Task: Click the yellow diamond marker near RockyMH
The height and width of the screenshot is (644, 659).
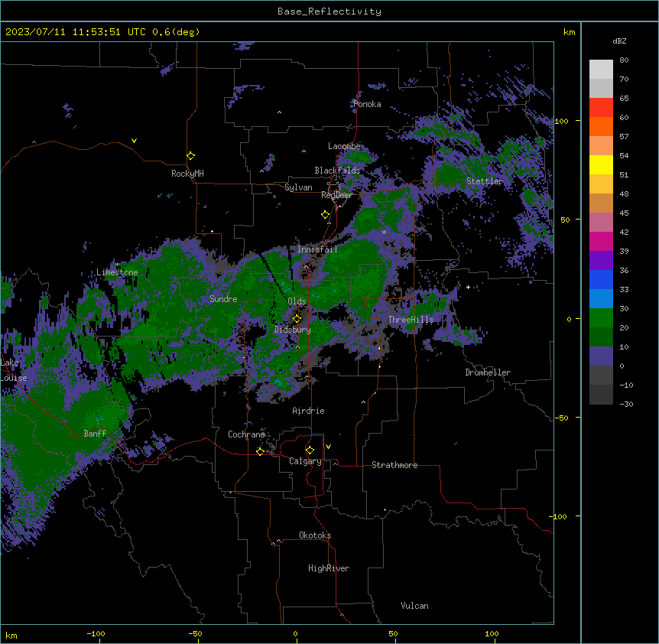Action: tap(191, 156)
